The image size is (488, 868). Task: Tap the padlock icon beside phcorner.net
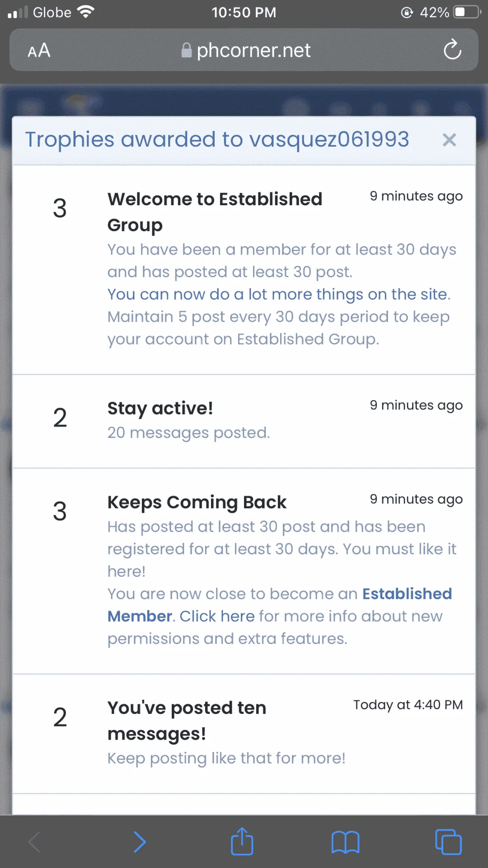click(186, 50)
